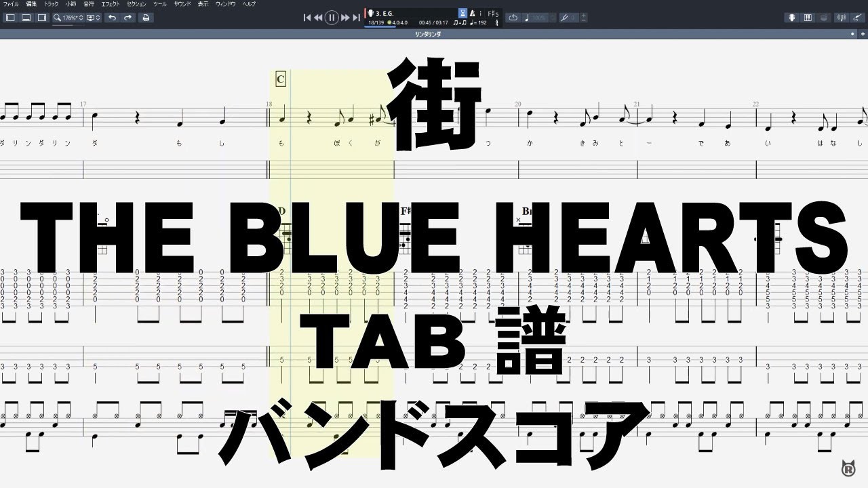Open the transport options ellipsis menu
Image resolution: width=868 pixels, height=488 pixels.
pos(479,12)
